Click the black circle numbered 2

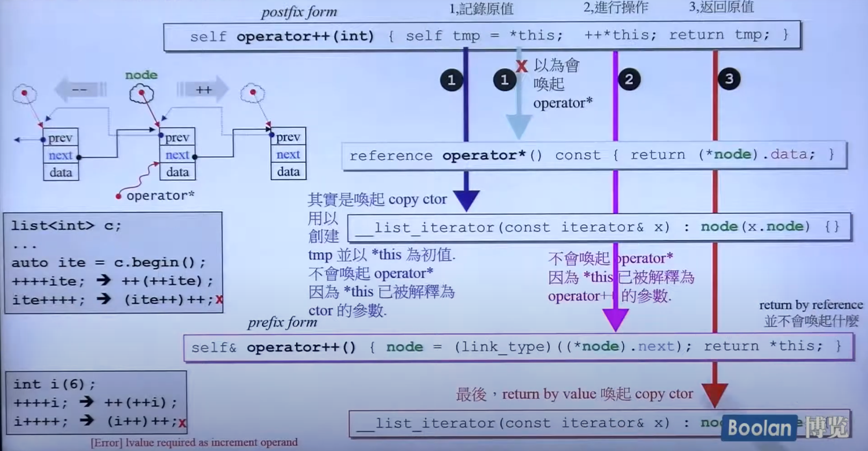629,80
